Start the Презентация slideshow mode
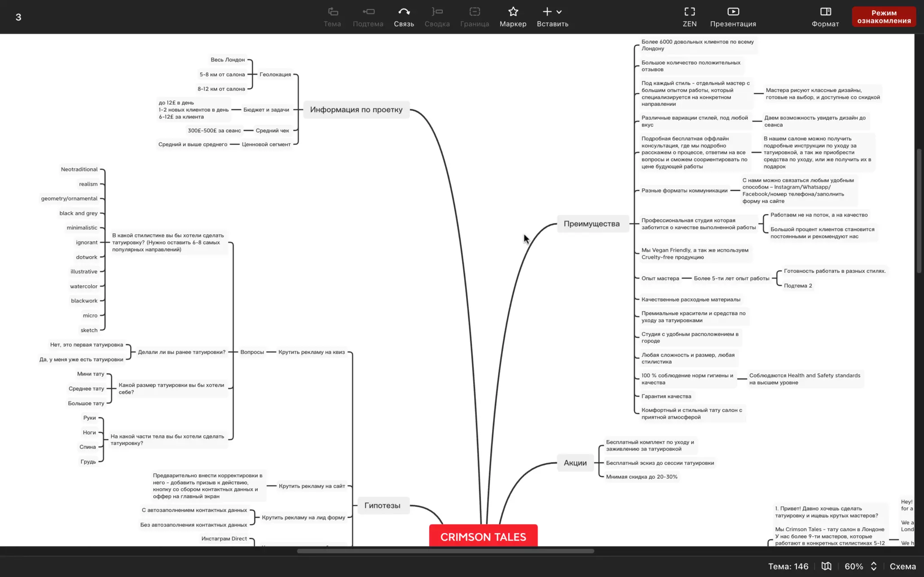Image resolution: width=924 pixels, height=577 pixels. [733, 12]
